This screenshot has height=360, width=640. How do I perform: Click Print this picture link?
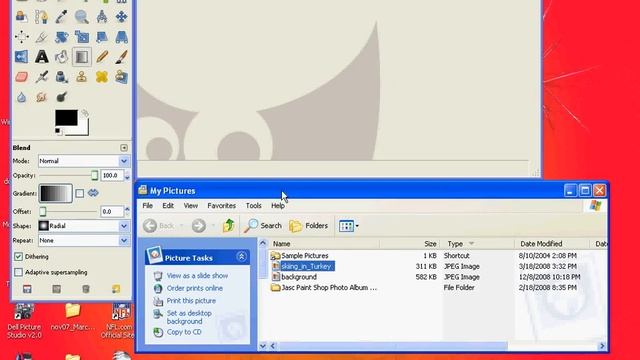[x=191, y=301]
